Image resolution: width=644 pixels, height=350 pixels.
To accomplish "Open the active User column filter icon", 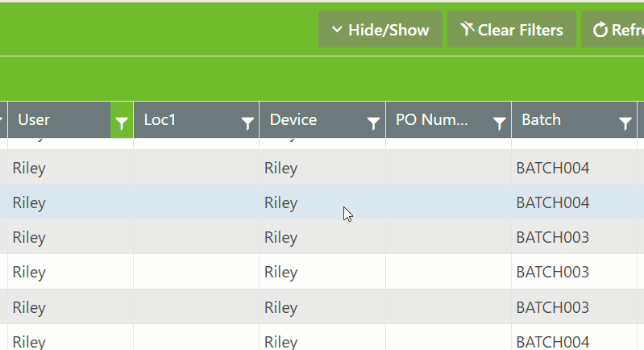I will pos(121,123).
